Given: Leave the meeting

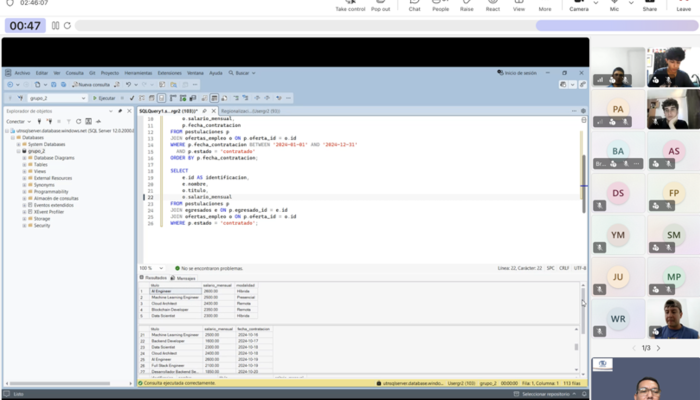Looking at the screenshot, I should [x=684, y=5].
